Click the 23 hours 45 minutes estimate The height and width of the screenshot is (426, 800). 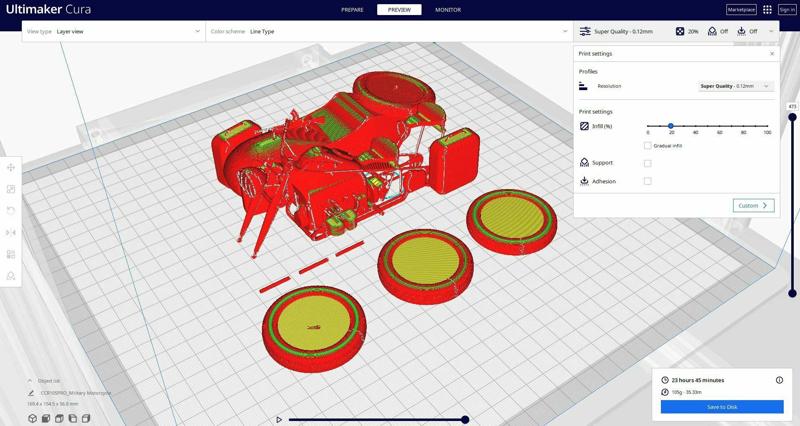(697, 380)
